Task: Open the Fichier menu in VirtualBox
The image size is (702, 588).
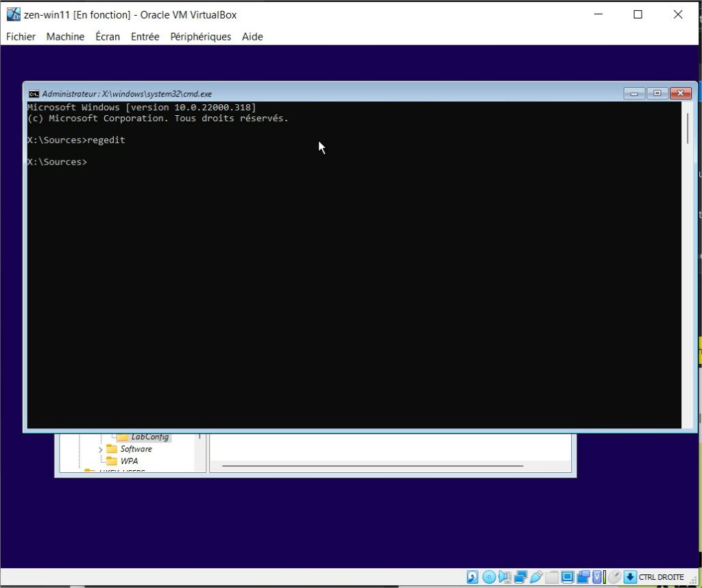Action: pyautogui.click(x=21, y=37)
